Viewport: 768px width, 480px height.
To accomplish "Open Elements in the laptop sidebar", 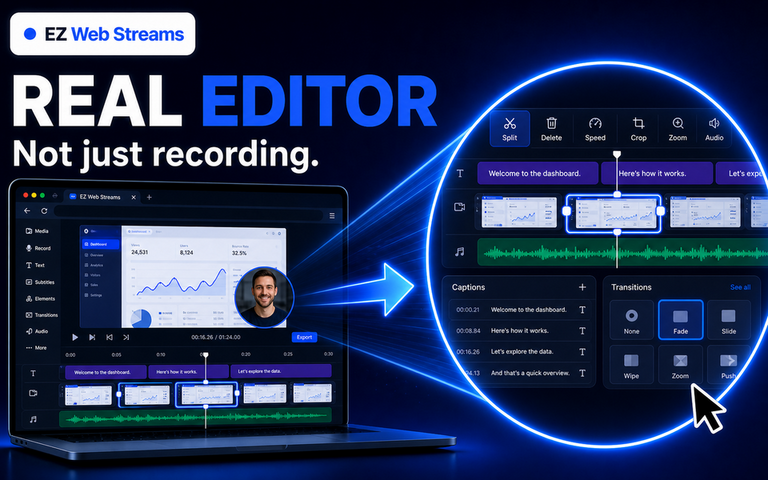I will click(41, 298).
